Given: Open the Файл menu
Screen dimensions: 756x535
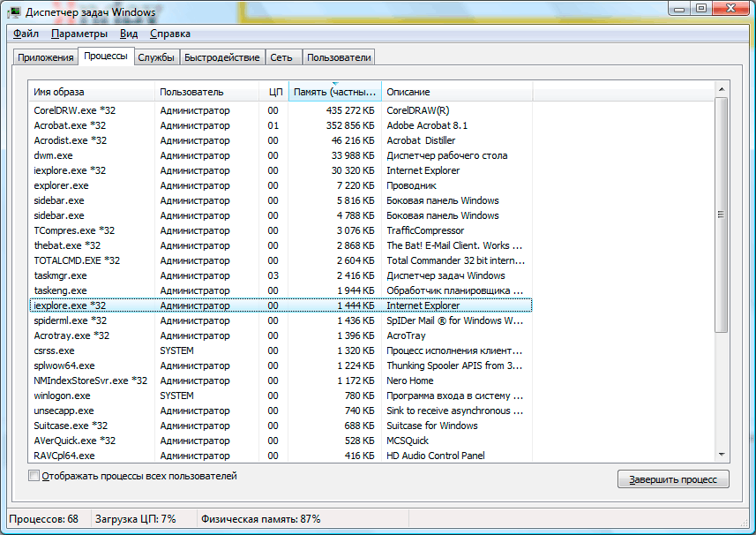Looking at the screenshot, I should point(26,34).
